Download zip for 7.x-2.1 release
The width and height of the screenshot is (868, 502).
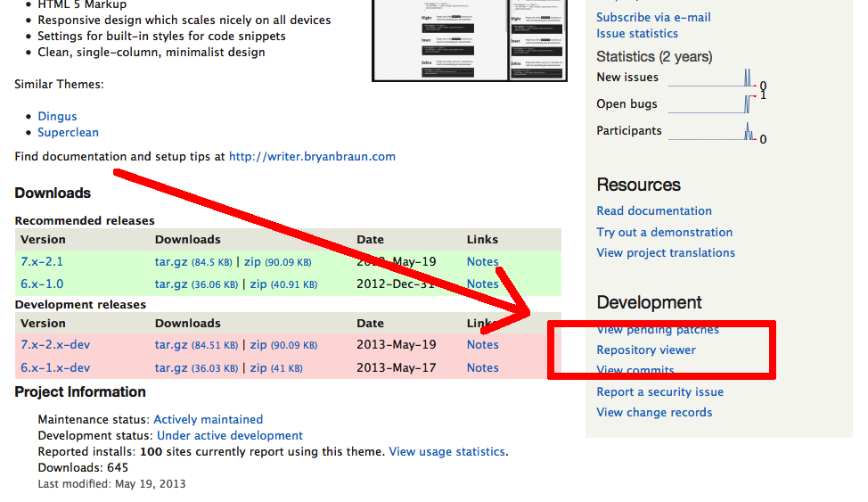point(252,261)
